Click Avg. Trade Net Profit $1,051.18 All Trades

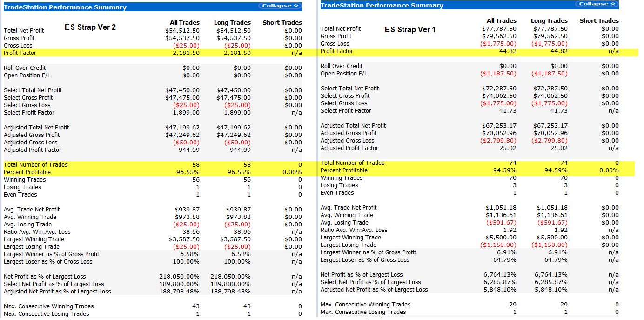[501, 207]
